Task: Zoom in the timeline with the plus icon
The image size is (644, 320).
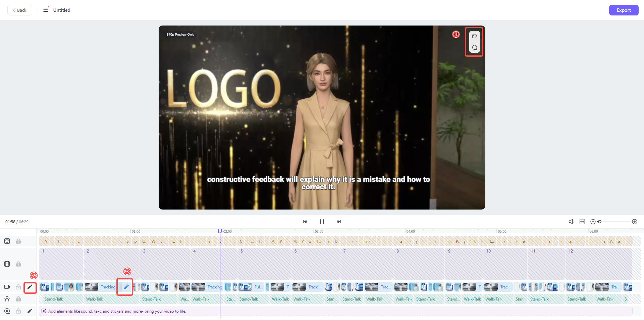Action: (x=635, y=222)
